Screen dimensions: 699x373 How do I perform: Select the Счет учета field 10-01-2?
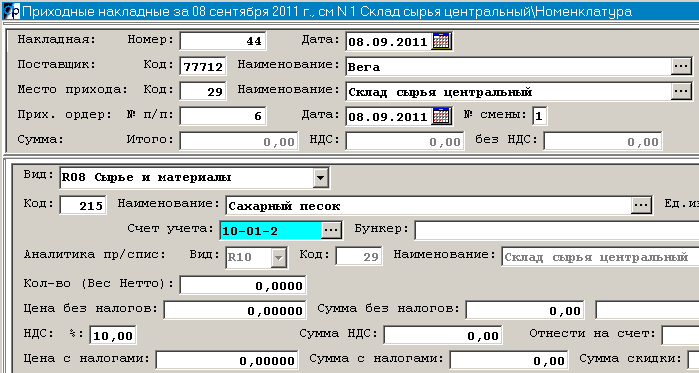point(271,230)
